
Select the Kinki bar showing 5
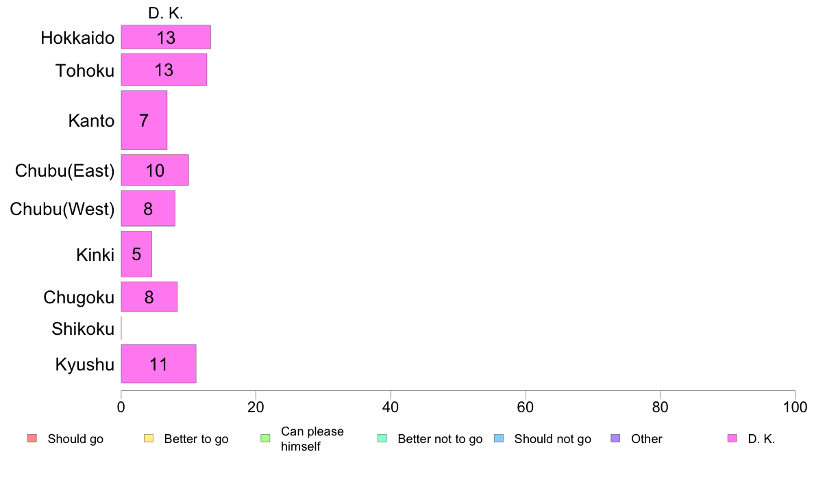point(136,254)
